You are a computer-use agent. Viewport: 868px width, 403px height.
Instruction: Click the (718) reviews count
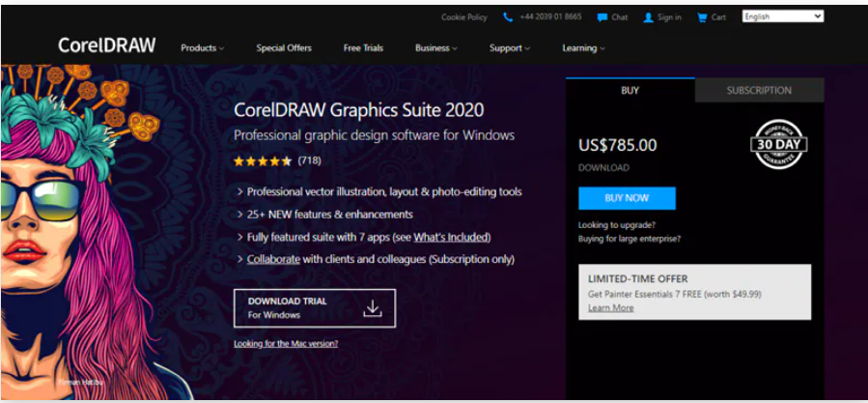309,160
